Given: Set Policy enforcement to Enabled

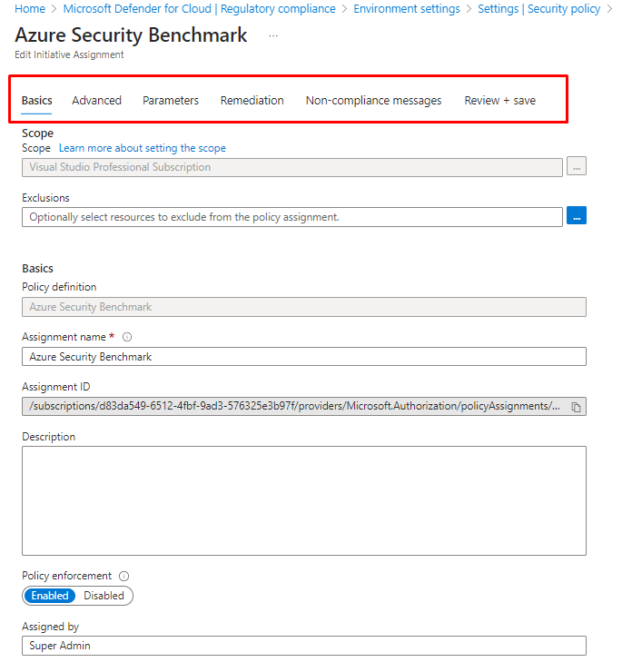Looking at the screenshot, I should click(50, 596).
